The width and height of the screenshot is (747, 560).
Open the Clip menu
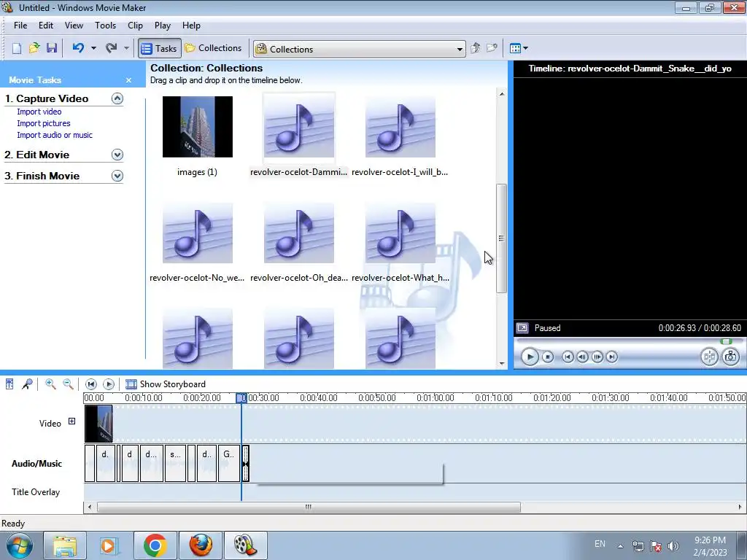[x=135, y=26]
